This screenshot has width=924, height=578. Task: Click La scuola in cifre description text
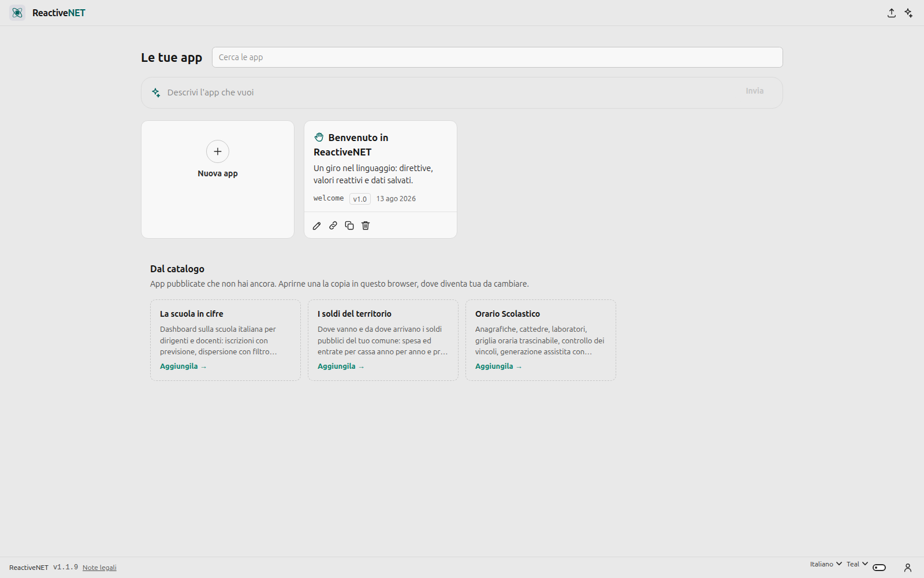(218, 340)
